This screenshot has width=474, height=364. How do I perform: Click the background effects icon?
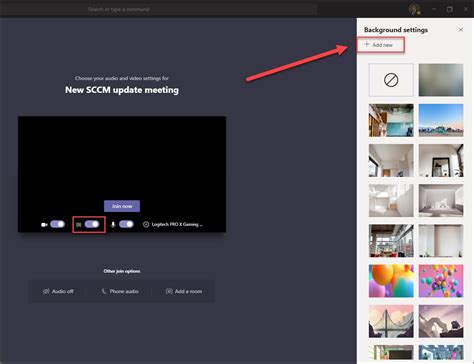pyautogui.click(x=79, y=225)
